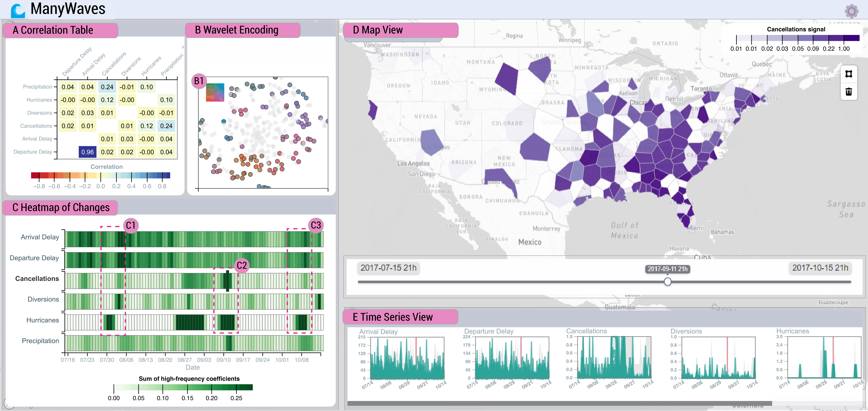Screen dimensions: 868x411
Task: Click the E Time Series View header
Action: [x=400, y=317]
